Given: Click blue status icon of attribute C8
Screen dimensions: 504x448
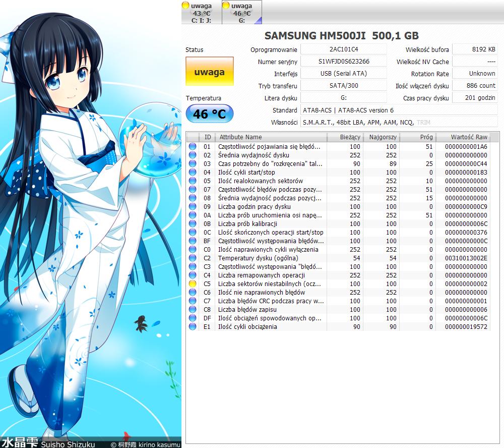Looking at the screenshot, I should click(x=193, y=310).
